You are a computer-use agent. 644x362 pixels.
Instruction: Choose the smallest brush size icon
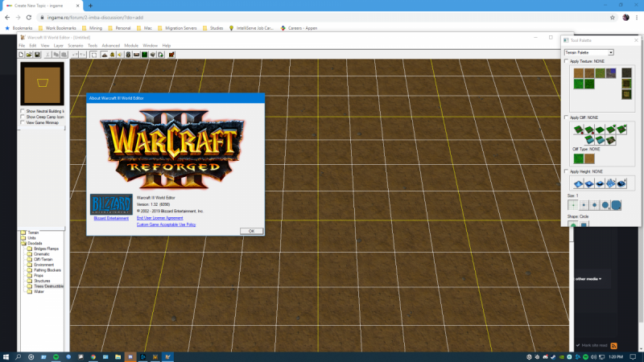coord(573,205)
